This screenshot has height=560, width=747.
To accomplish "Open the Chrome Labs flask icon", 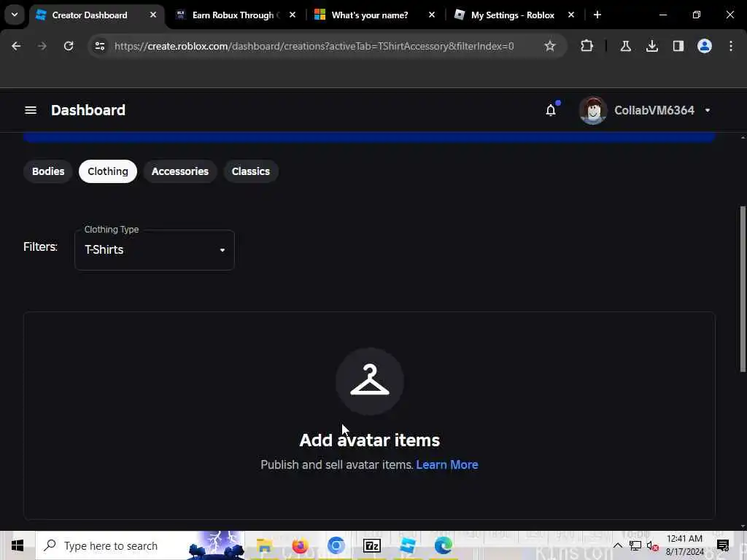I will [625, 46].
